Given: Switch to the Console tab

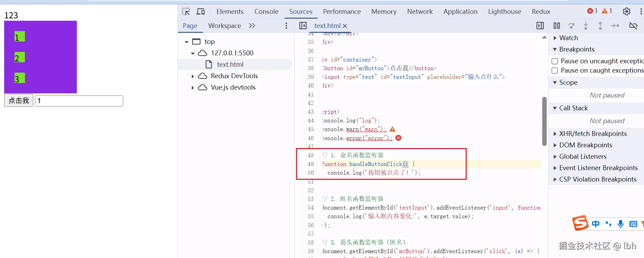Looking at the screenshot, I should pos(266,11).
